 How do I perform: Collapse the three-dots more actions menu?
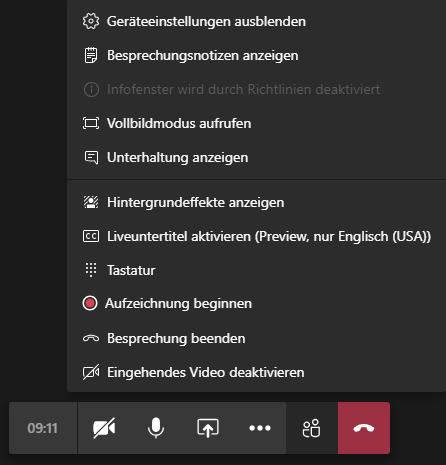(260, 428)
